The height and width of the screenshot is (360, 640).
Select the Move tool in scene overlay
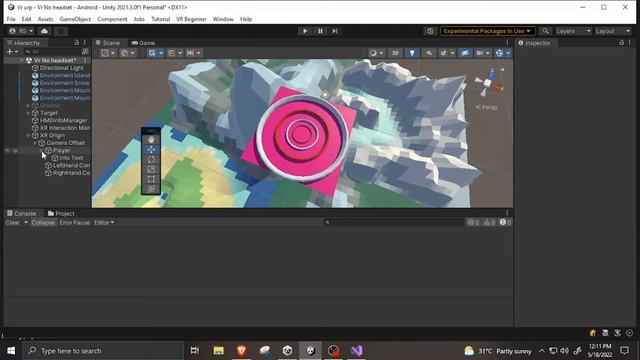[x=151, y=149]
